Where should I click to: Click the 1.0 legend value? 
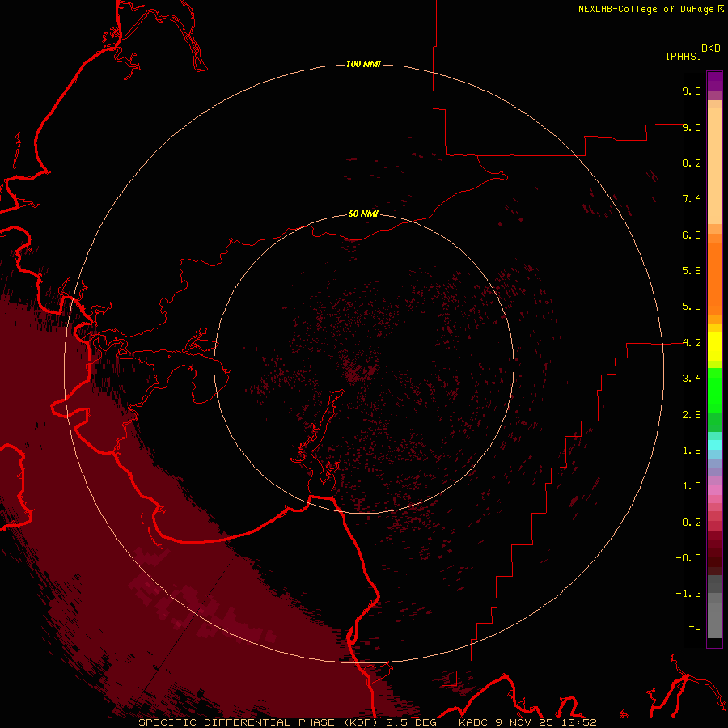click(692, 486)
